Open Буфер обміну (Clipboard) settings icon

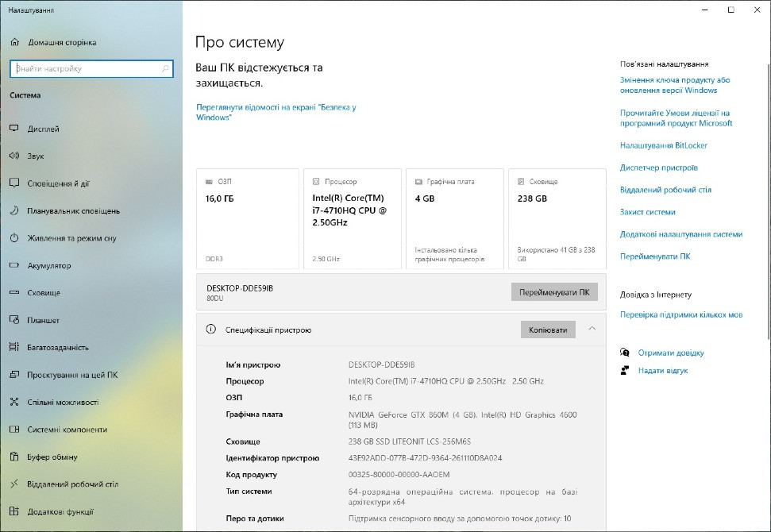(x=16, y=457)
